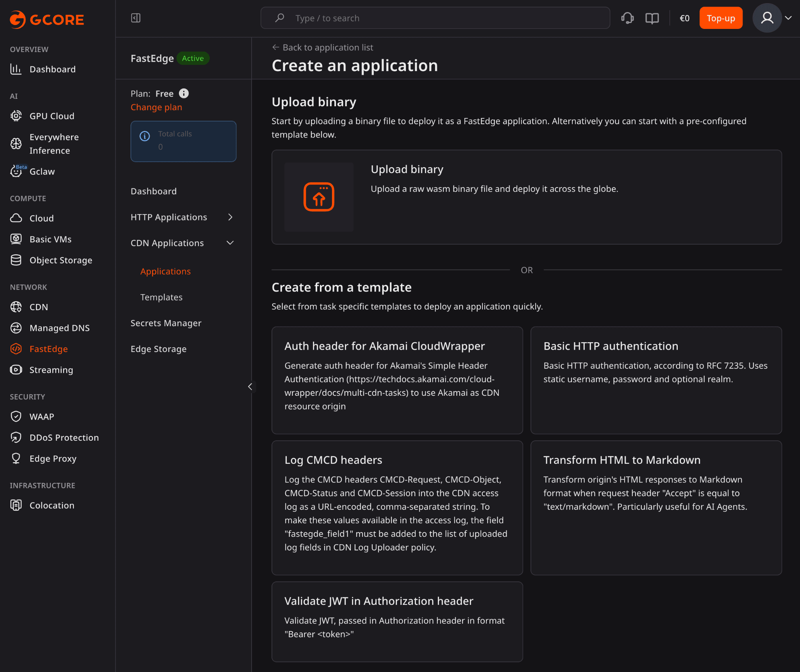Select the FastEdge code icon
800x672 pixels.
(16, 349)
